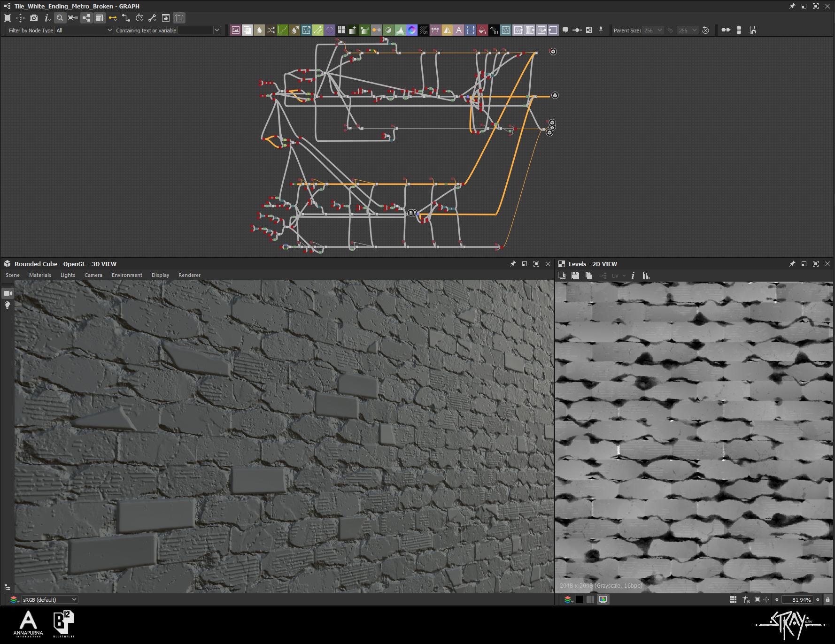This screenshot has width=835, height=644.
Task: Click the camera screenshot icon in graph toolbar
Action: (34, 18)
